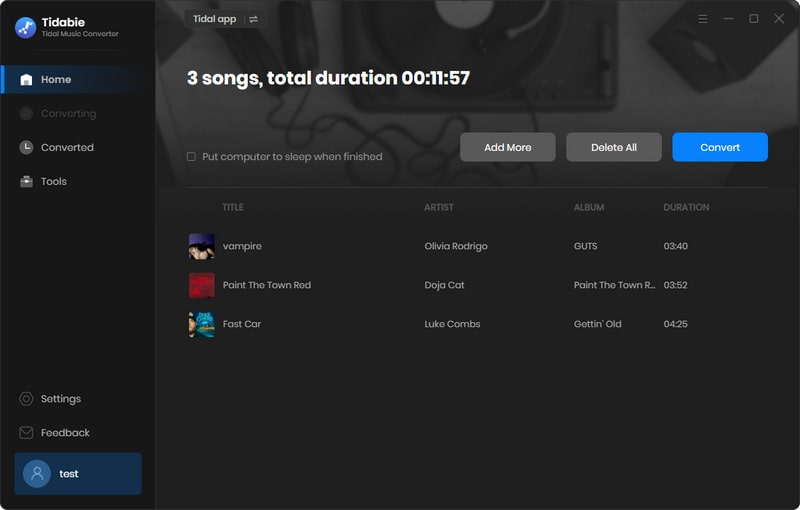Click the truncated album Paint The Town R...
Image resolution: width=800 pixels, height=510 pixels.
(614, 285)
